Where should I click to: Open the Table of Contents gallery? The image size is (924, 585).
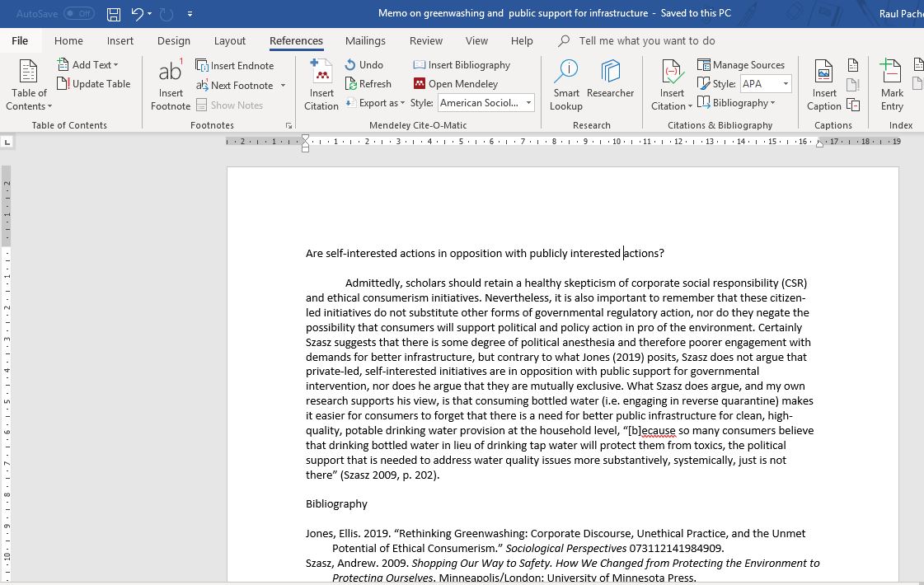29,86
